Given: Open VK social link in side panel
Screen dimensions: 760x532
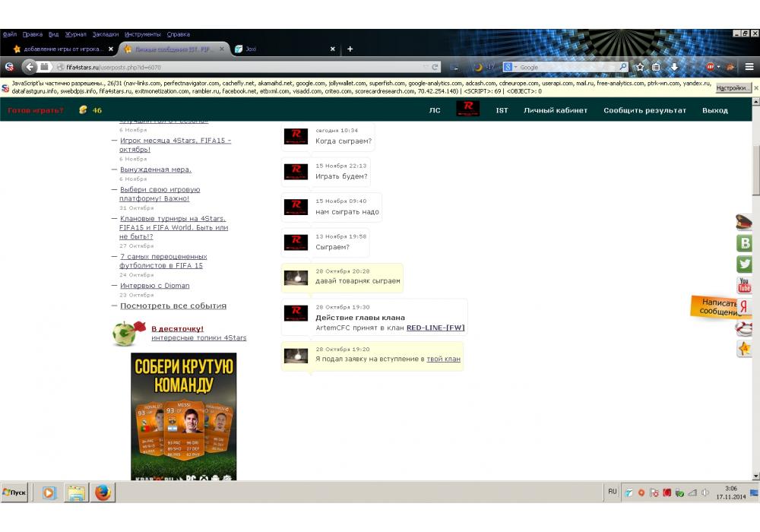Looking at the screenshot, I should [x=745, y=243].
